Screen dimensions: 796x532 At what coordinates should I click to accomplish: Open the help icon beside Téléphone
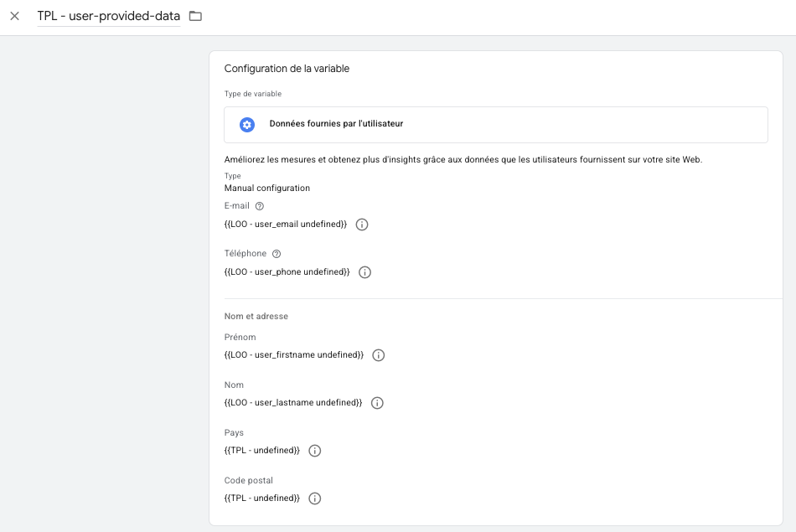tap(277, 254)
